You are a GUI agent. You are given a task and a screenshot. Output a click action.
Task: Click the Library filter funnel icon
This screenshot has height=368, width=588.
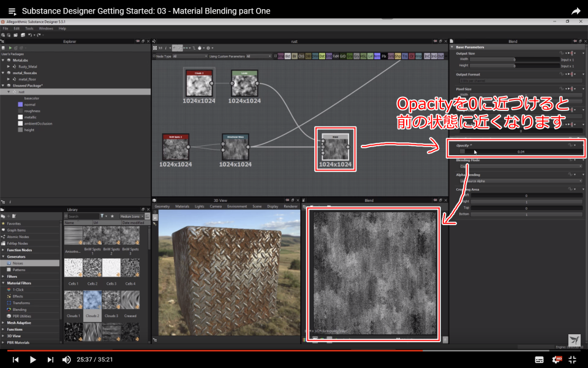102,217
